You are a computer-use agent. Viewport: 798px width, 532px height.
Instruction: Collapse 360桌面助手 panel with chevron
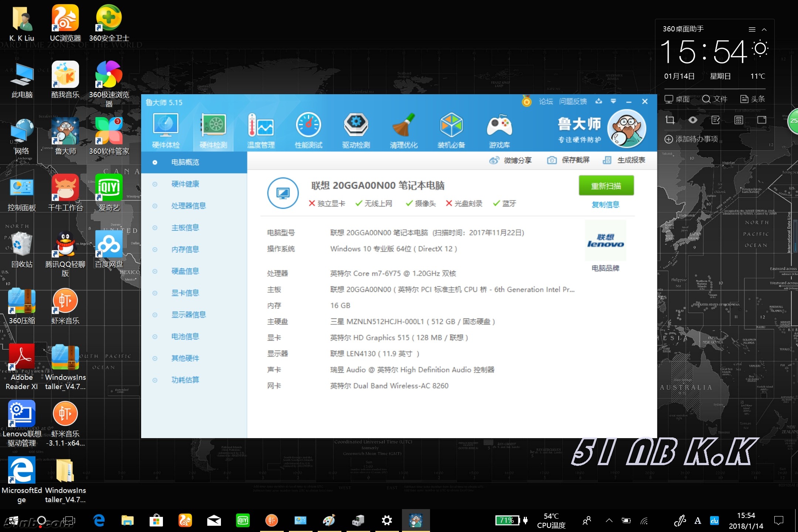click(x=764, y=29)
